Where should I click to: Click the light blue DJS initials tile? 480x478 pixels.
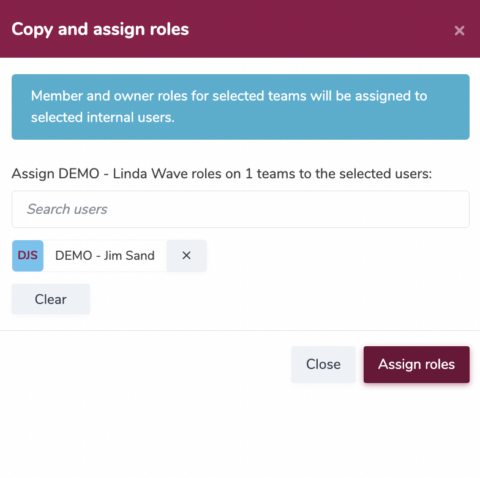click(x=28, y=256)
